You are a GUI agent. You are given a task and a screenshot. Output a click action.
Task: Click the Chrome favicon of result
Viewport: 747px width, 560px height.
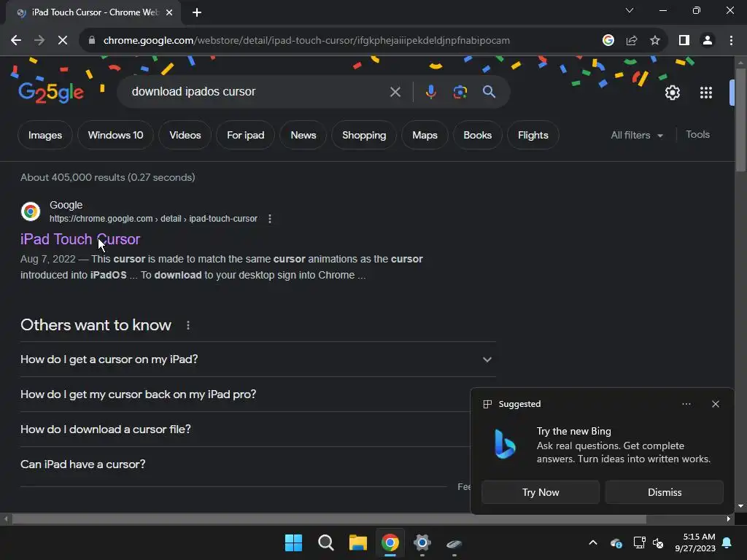tap(31, 211)
